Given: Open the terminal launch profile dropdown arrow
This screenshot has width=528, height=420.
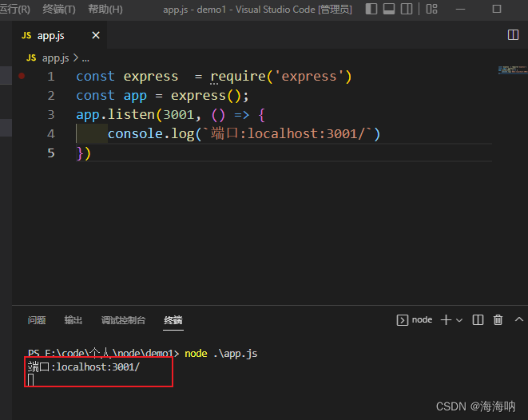Looking at the screenshot, I should pyautogui.click(x=459, y=320).
